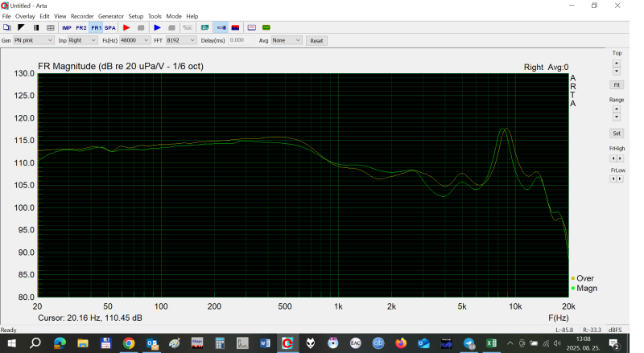Click the FrHigh right arrow
644x353 pixels.
[x=620, y=158]
